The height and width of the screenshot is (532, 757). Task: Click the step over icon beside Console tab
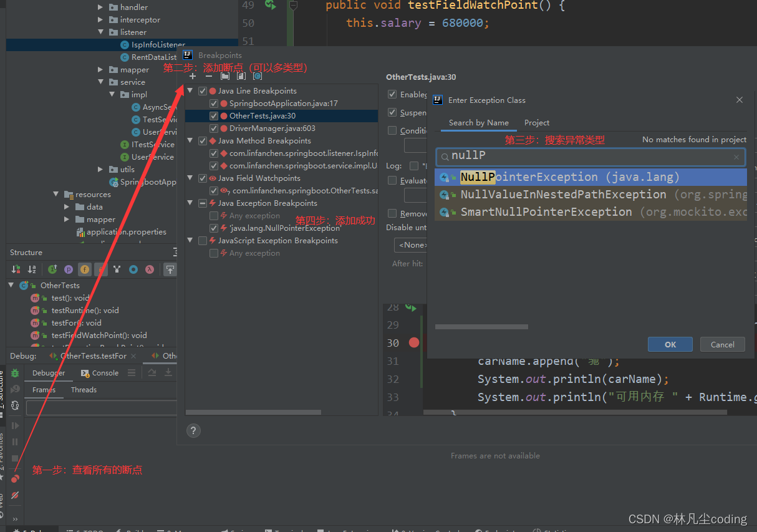(152, 372)
